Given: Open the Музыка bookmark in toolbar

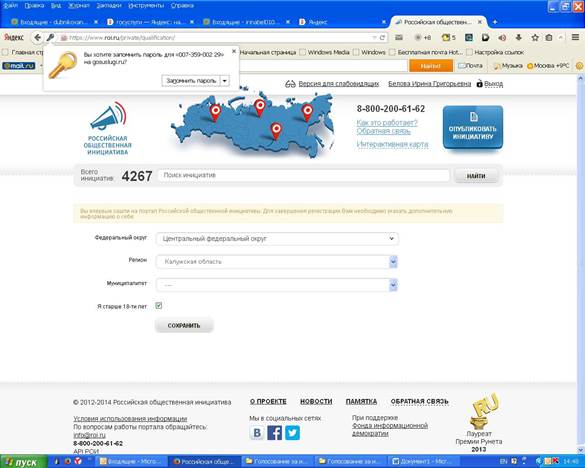Looking at the screenshot, I should click(508, 66).
